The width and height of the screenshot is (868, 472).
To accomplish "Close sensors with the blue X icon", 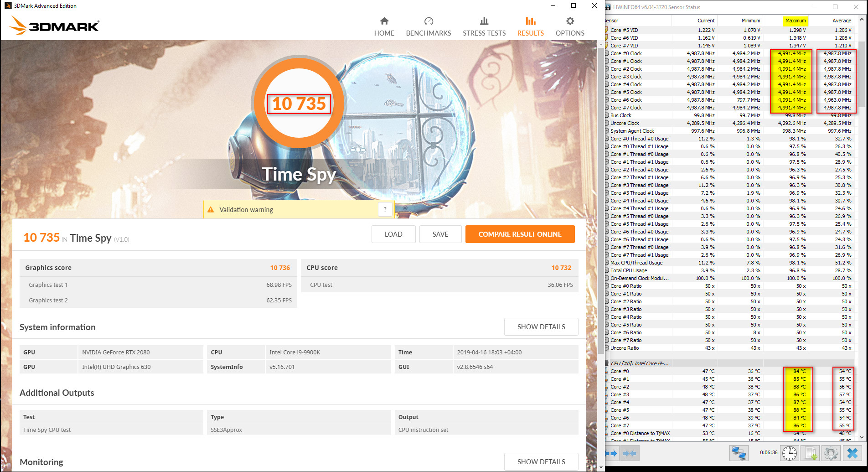I will click(852, 453).
